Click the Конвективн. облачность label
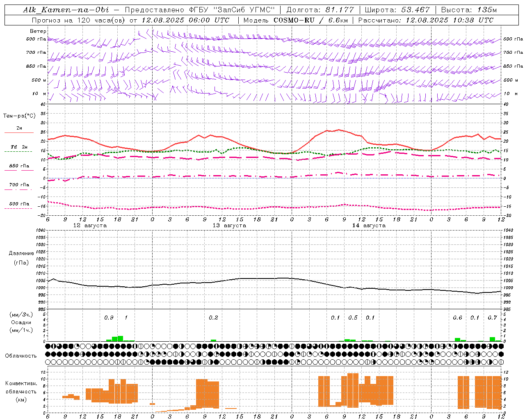The image size is (525, 420). [21, 388]
